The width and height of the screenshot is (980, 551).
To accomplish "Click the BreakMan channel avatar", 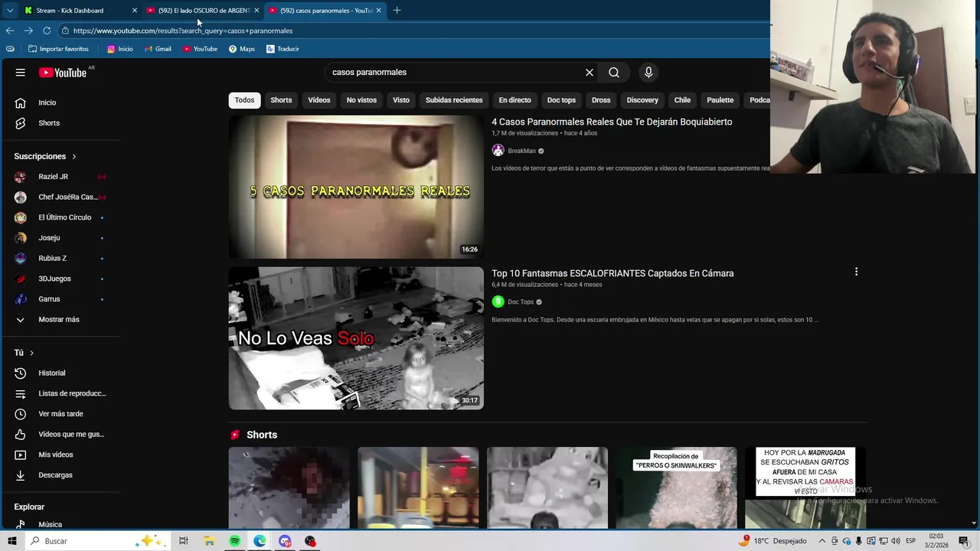I will click(498, 151).
